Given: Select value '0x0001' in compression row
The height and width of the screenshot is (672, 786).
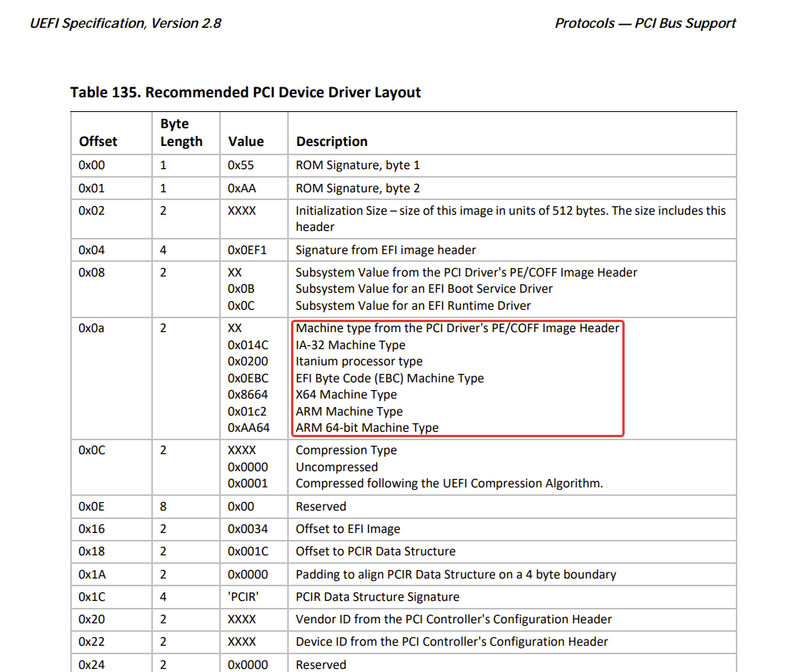Looking at the screenshot, I should click(x=248, y=484).
